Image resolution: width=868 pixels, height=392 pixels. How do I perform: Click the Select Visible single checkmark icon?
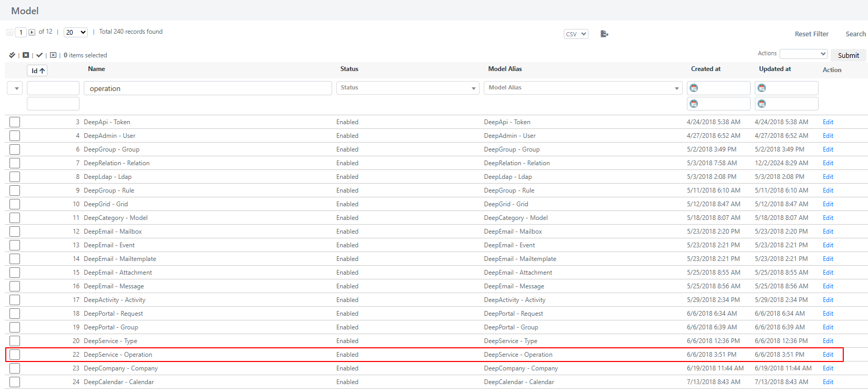coord(39,55)
